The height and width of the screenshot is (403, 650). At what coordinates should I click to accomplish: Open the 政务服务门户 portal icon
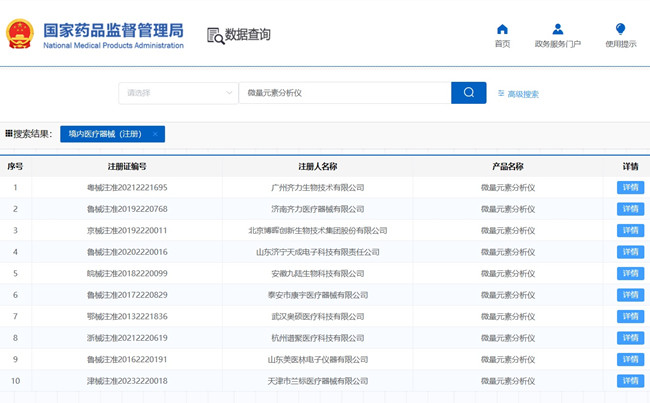click(558, 29)
